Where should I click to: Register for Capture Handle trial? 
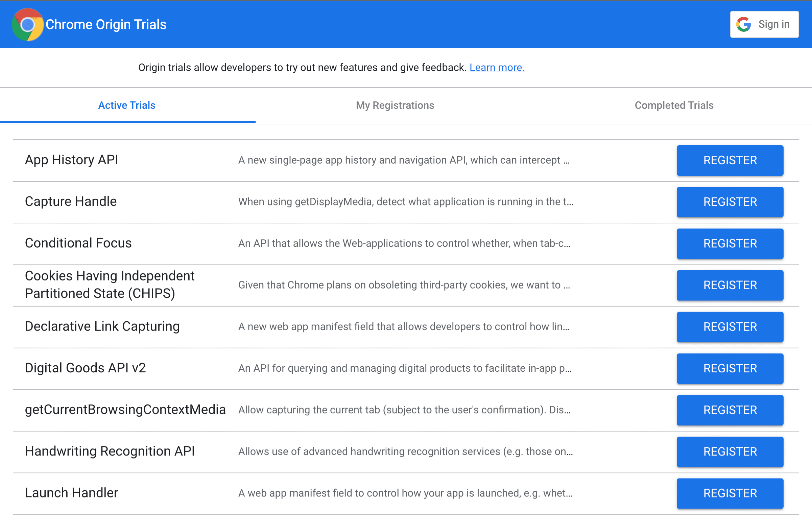(x=729, y=202)
